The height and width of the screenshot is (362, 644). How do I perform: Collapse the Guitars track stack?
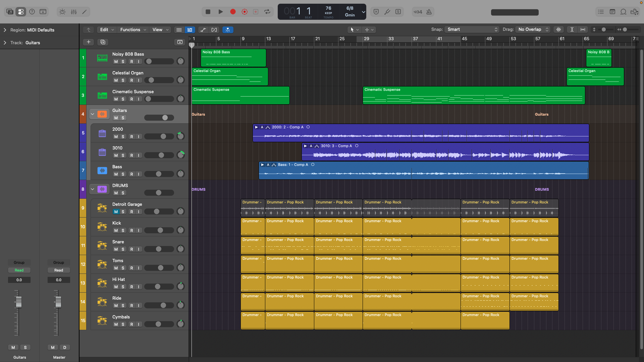click(92, 114)
